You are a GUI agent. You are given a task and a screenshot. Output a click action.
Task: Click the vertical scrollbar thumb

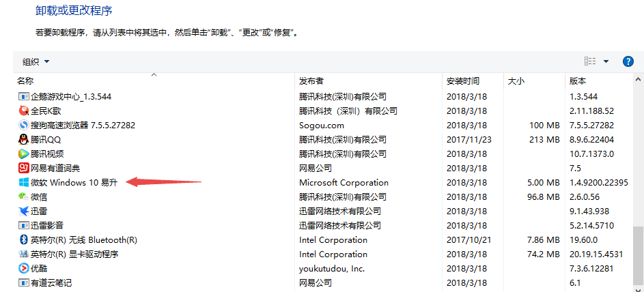pyautogui.click(x=639, y=255)
